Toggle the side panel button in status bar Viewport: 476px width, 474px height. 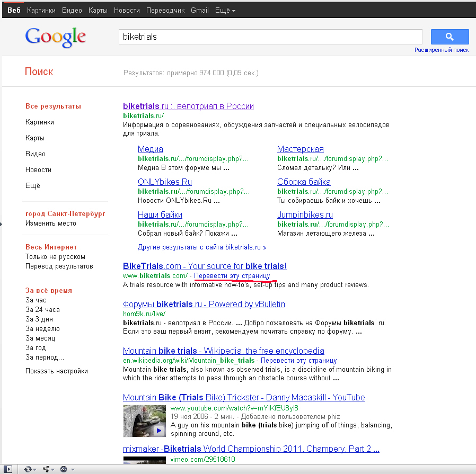[x=8, y=469]
